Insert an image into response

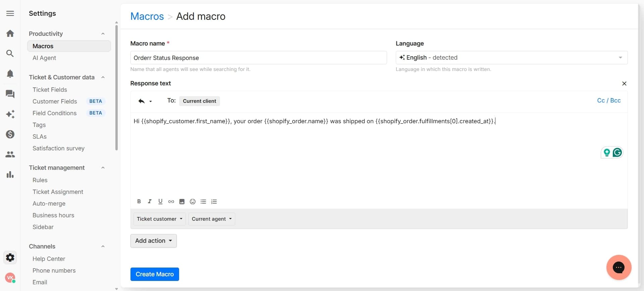[182, 202]
